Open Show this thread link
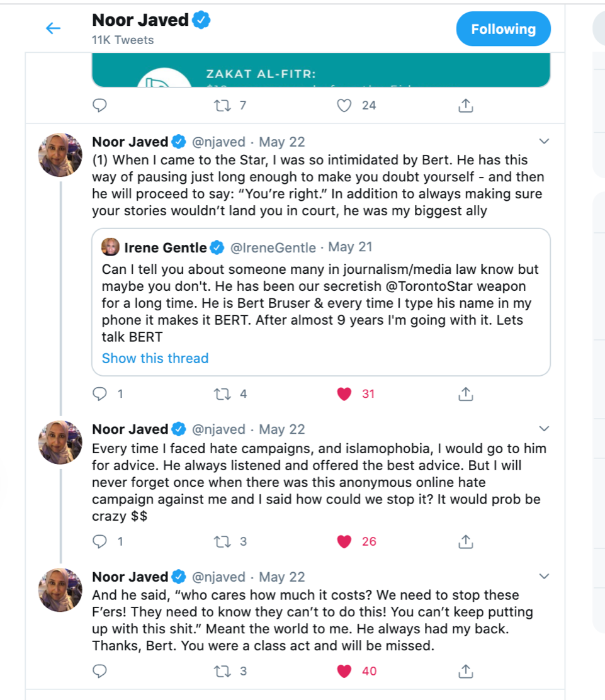The width and height of the screenshot is (605, 700). click(155, 358)
